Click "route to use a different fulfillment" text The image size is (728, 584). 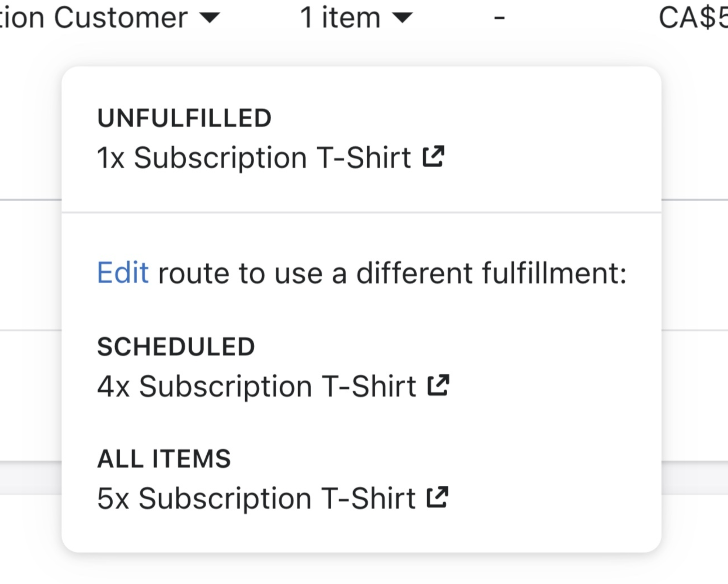coord(392,273)
